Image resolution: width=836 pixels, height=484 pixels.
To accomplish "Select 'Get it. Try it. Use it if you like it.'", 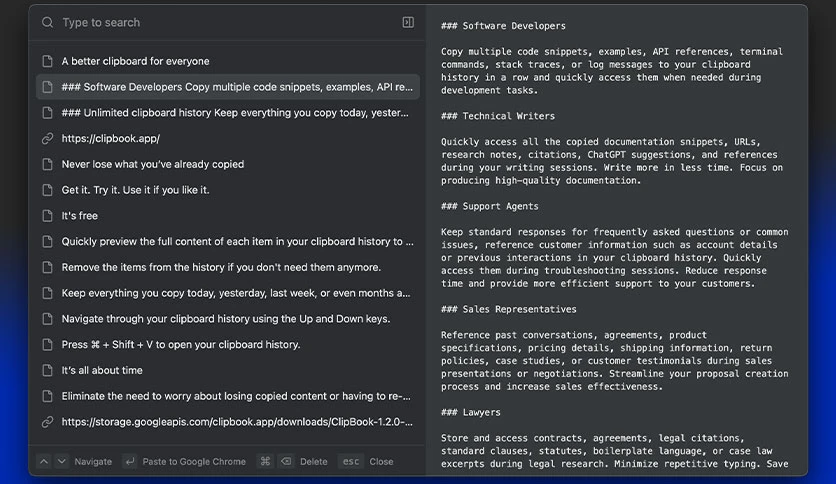I will [x=228, y=190].
